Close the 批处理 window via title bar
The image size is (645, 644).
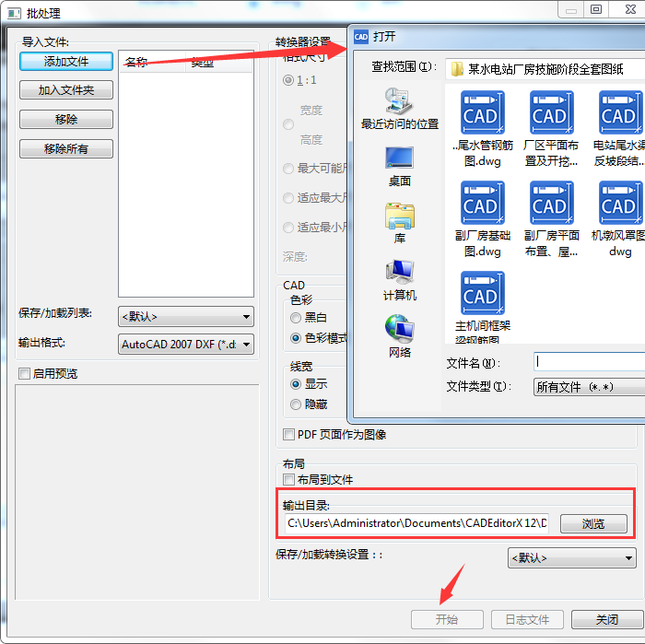tap(630, 9)
